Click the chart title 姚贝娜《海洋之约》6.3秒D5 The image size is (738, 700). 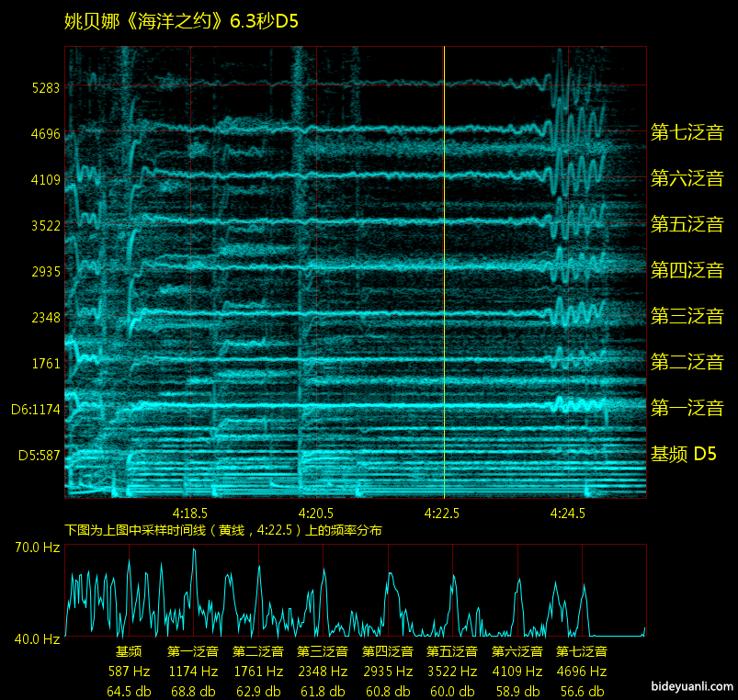coord(181,22)
